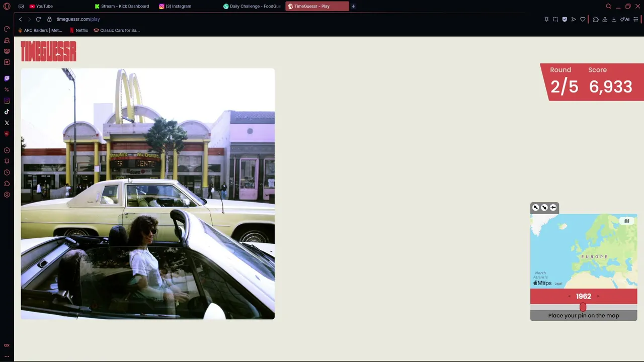Screen dimensions: 644x362
Task: Click the 1962 year value
Action: [584, 296]
